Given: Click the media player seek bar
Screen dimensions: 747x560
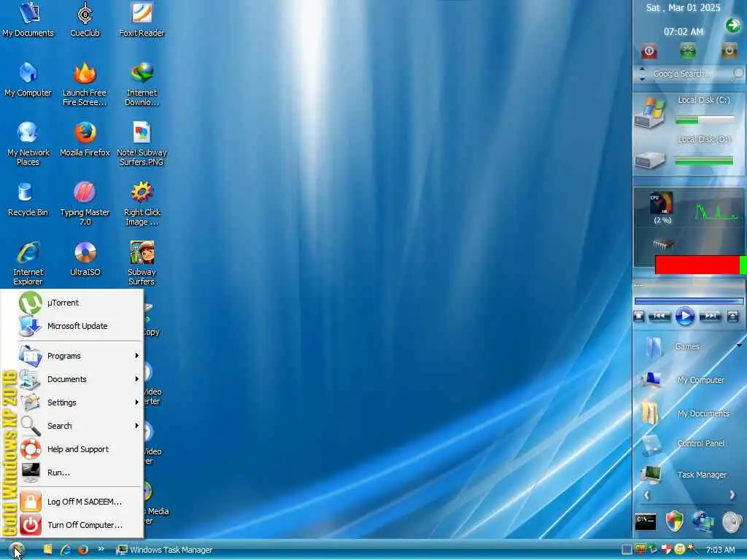Looking at the screenshot, I should pos(689,301).
